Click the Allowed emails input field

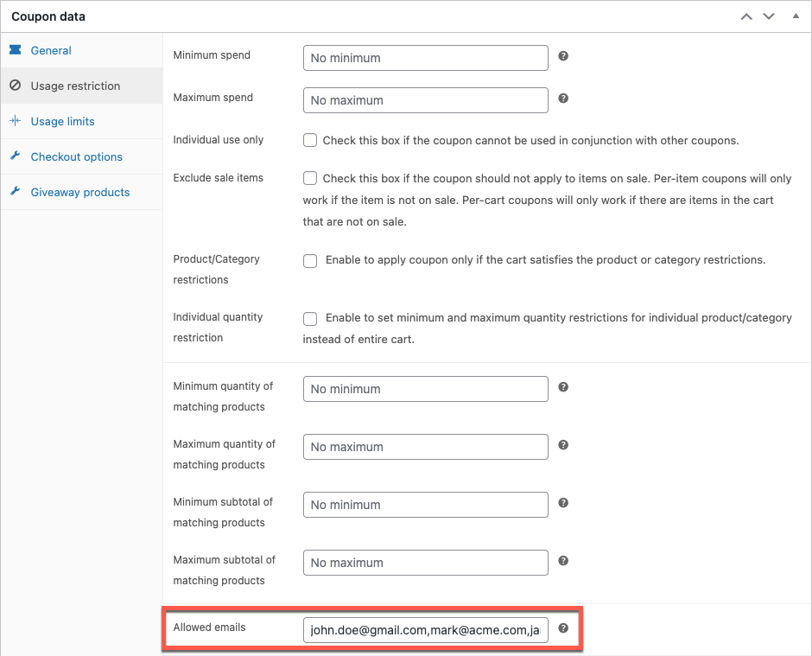tap(426, 630)
